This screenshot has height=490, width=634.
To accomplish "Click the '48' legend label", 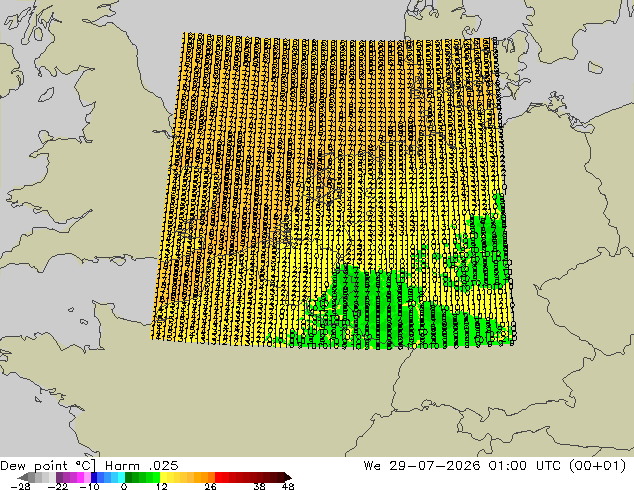I will pos(288,486).
